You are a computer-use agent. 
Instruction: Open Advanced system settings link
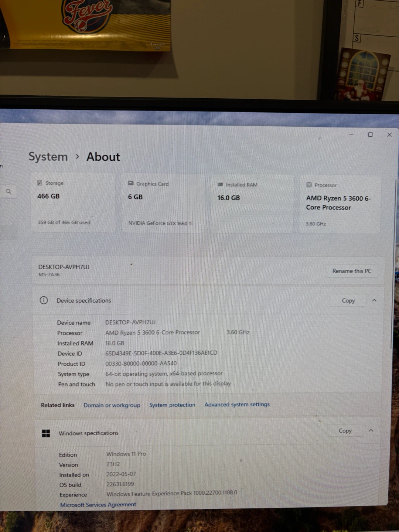pyautogui.click(x=237, y=404)
